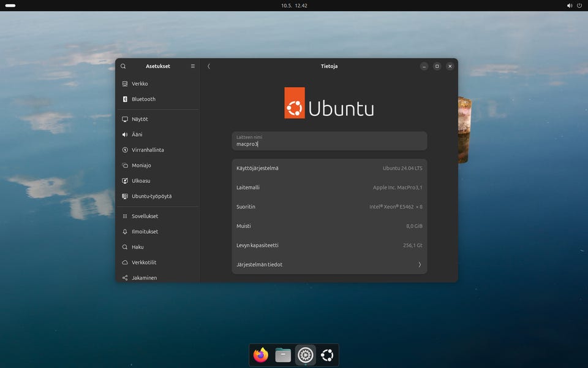
Task: Click the Tietoja window title
Action: tap(329, 66)
